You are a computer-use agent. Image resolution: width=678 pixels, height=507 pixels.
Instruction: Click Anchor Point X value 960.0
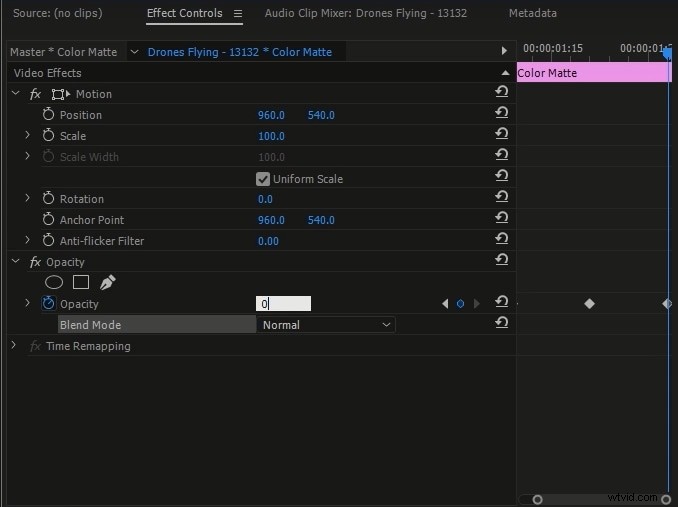(271, 220)
